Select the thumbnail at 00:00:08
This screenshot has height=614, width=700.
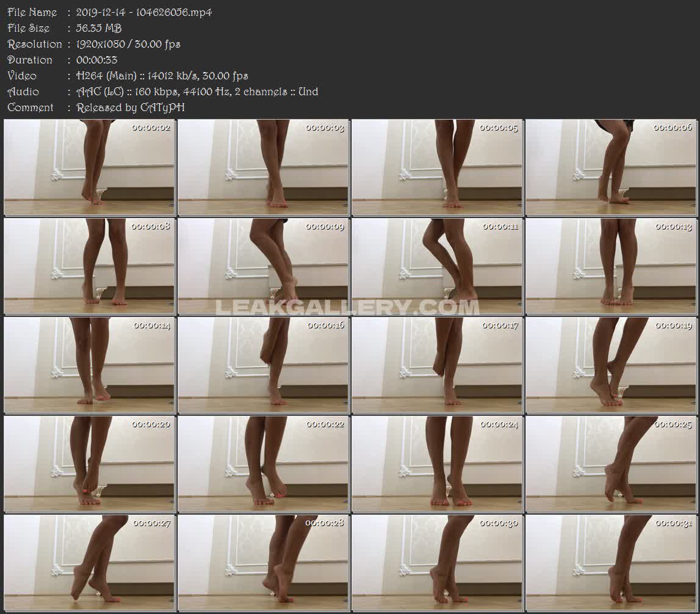[89, 266]
